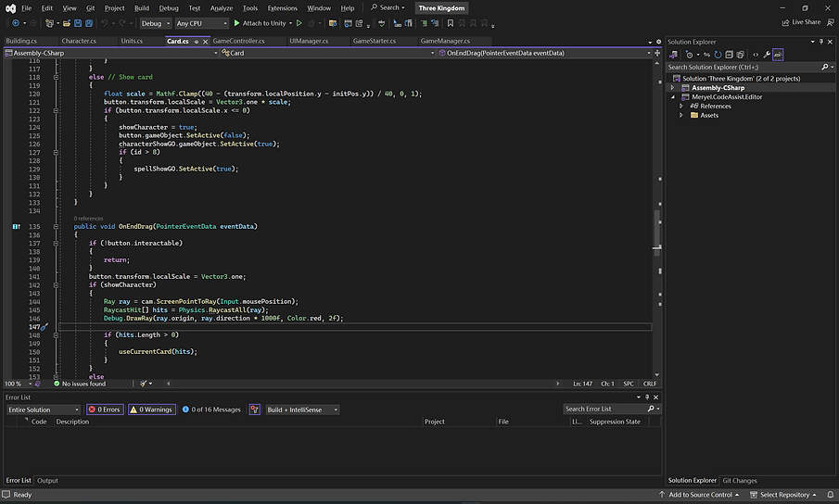Toggle the Warnings filter in Error List
This screenshot has width=839, height=504.
pos(152,409)
